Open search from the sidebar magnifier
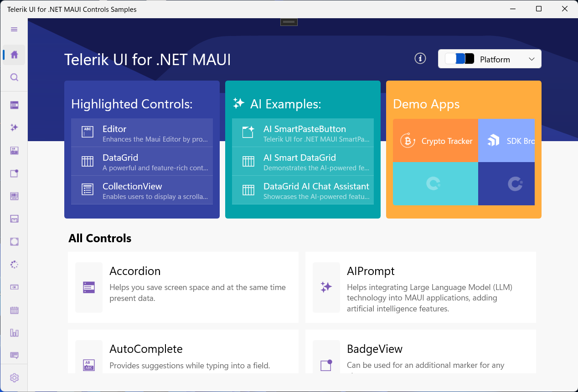The width and height of the screenshot is (578, 392). 14,77
